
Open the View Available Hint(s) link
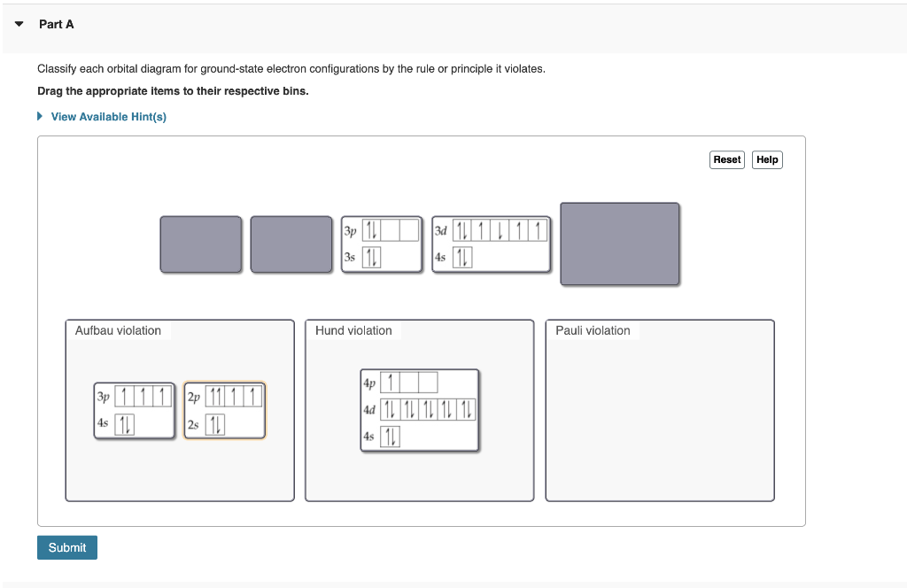coord(110,116)
